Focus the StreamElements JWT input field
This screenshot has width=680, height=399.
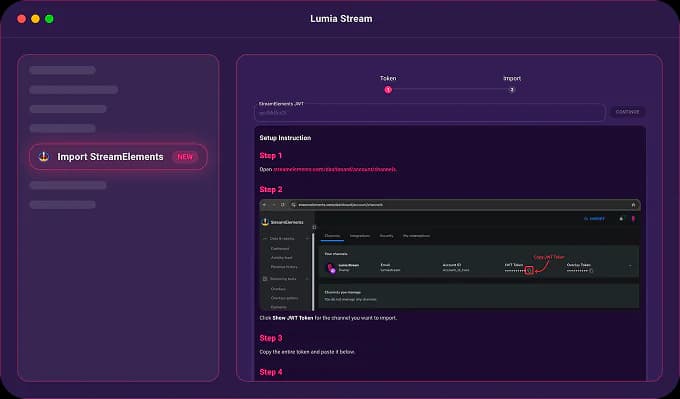(429, 113)
